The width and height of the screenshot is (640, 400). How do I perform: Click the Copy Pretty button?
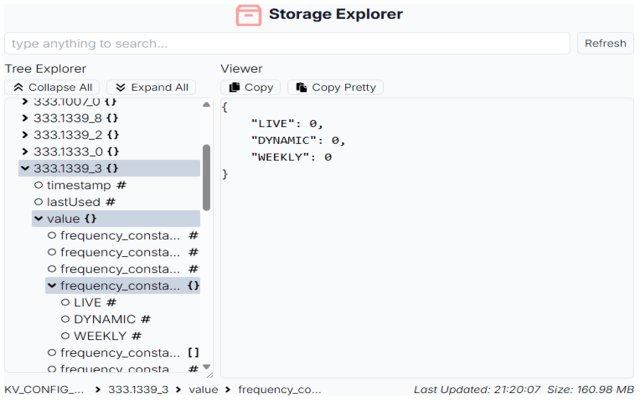(x=335, y=88)
